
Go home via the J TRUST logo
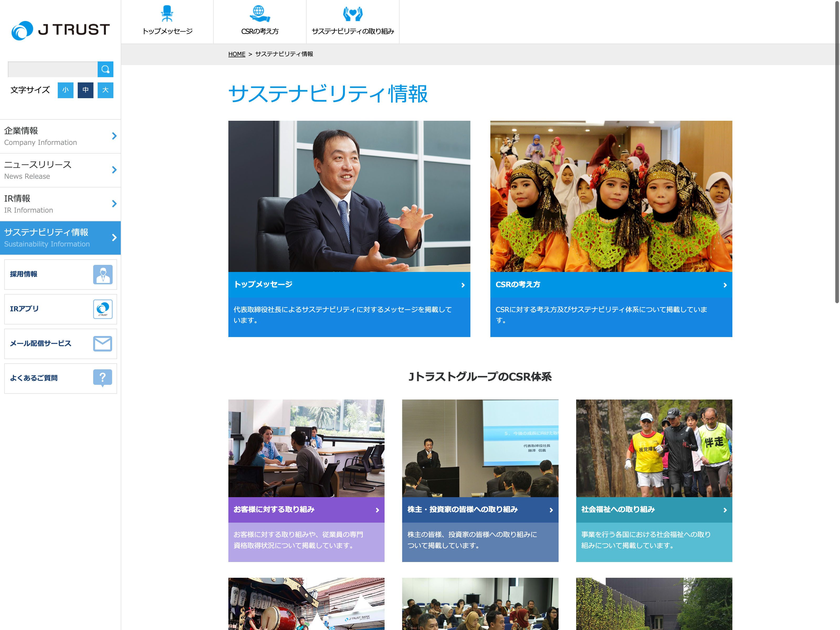[61, 30]
